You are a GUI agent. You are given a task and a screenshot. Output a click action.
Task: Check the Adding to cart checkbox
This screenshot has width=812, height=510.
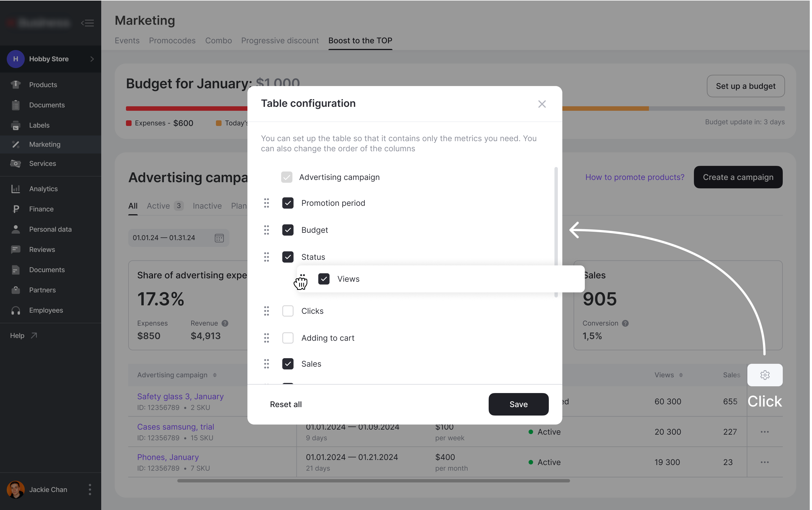(x=288, y=338)
